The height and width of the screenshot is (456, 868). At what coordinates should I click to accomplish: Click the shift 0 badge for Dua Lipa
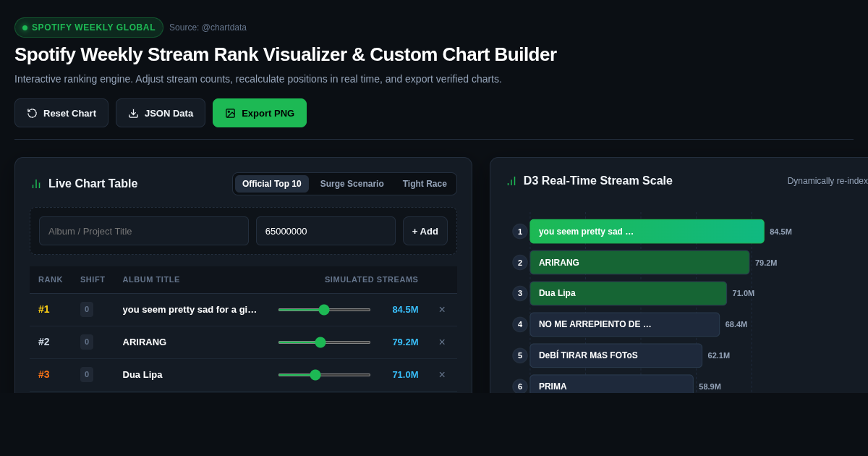coord(87,375)
